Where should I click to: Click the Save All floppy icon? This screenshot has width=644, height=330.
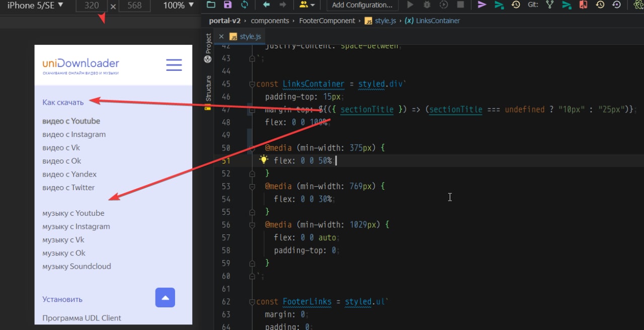tap(227, 5)
